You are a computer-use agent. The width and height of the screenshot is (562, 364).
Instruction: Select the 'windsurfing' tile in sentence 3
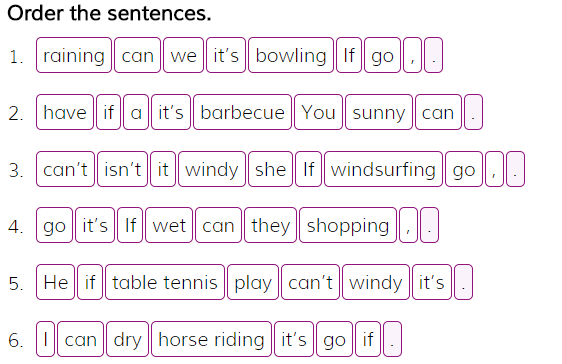[x=383, y=169]
